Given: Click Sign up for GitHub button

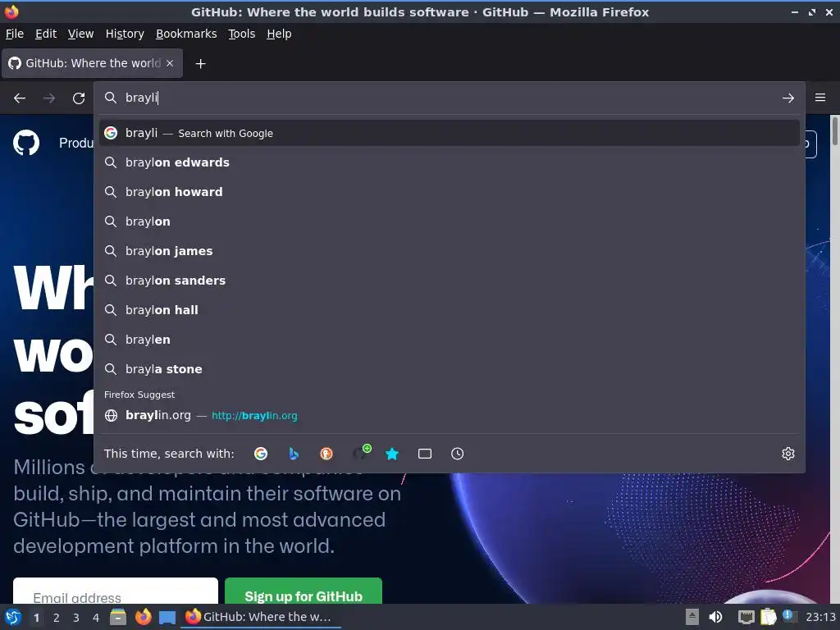Looking at the screenshot, I should click(x=304, y=591).
